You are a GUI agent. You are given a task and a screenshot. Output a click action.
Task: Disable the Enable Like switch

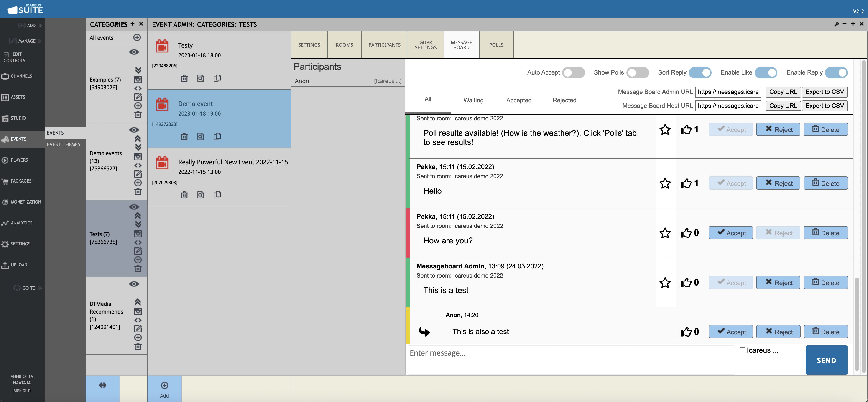point(766,72)
